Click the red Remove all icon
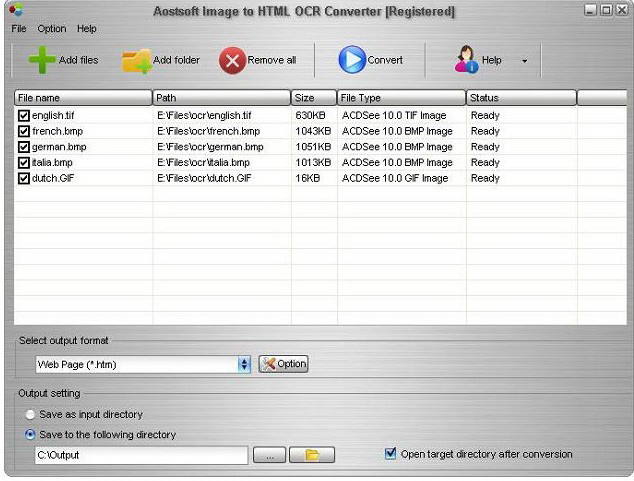The height and width of the screenshot is (481, 634). coord(232,61)
